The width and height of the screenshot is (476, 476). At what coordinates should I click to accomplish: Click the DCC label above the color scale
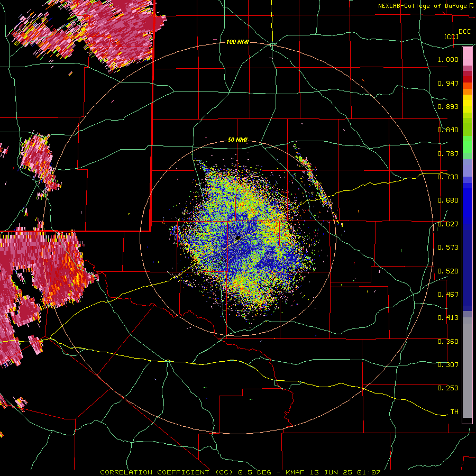click(x=464, y=32)
